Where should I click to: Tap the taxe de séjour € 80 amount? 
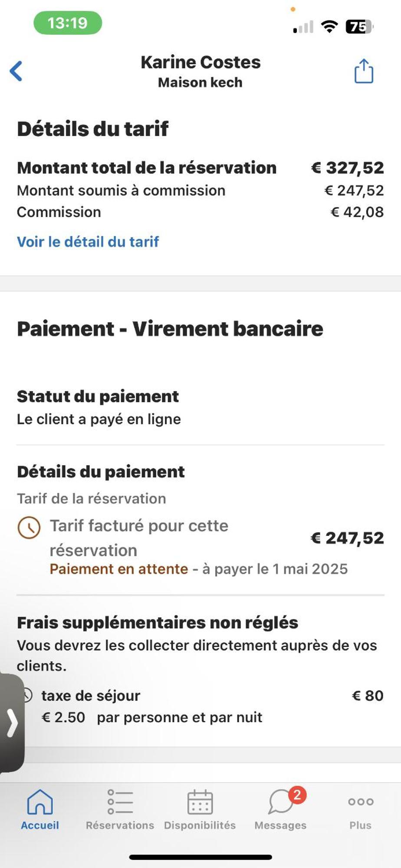(x=368, y=696)
